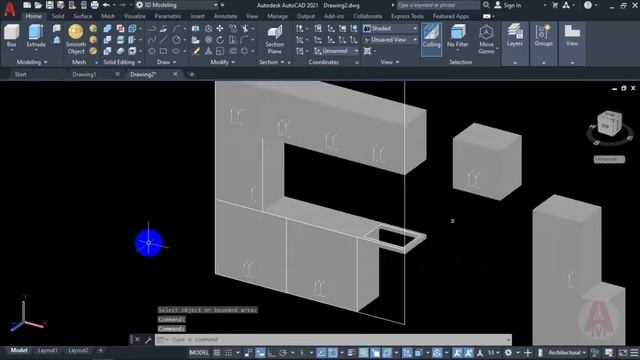This screenshot has height=360, width=640.
Task: Toggle snap mode in status bar
Action: [229, 353]
